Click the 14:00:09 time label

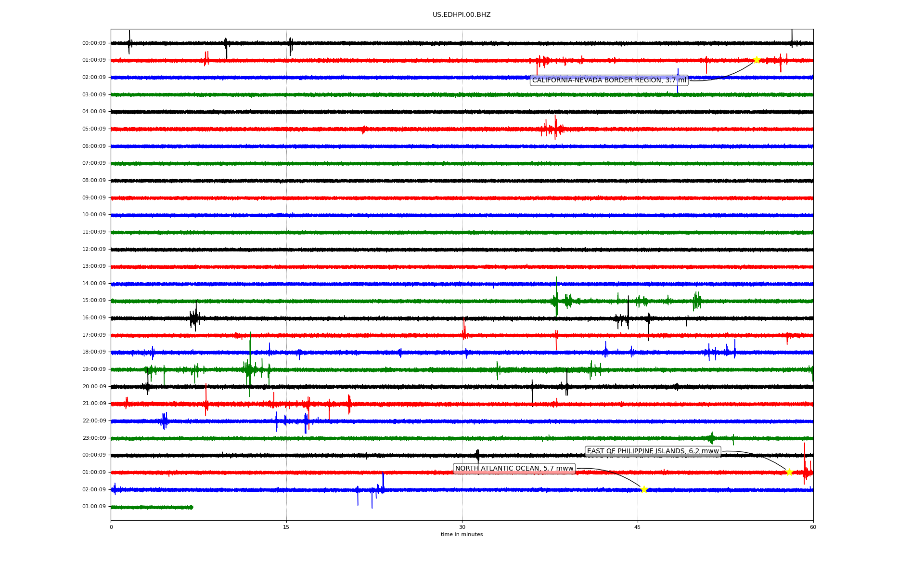tap(94, 284)
